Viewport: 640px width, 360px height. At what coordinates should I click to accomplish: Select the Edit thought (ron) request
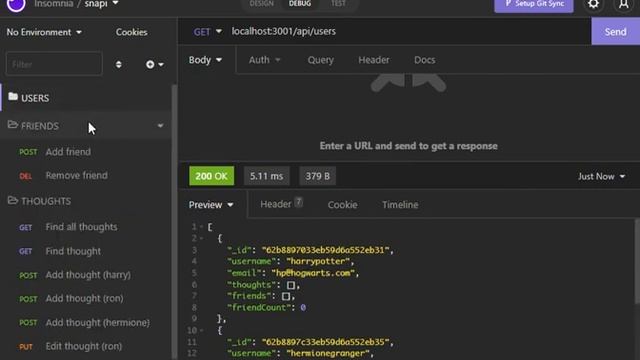86,346
